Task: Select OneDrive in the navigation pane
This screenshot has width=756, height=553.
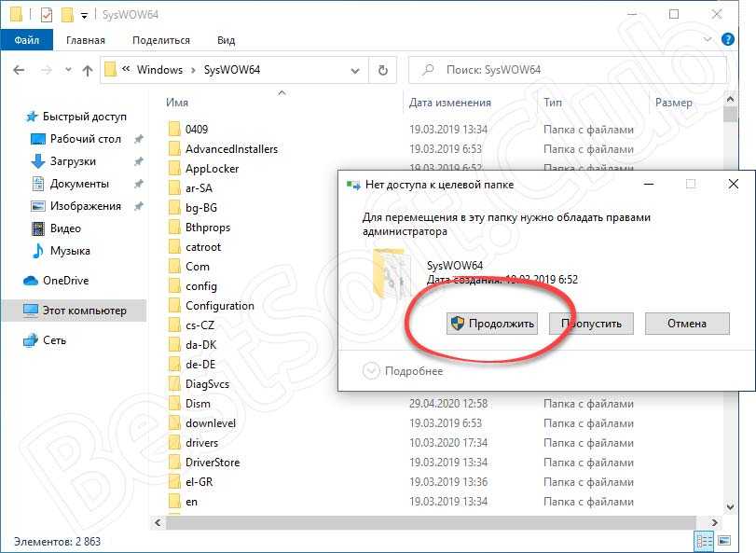Action: 56,280
